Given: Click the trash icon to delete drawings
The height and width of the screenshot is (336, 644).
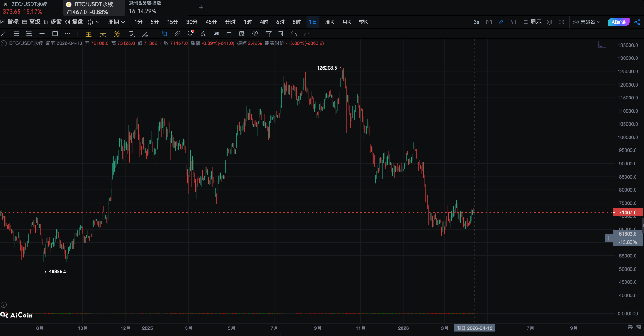Looking at the screenshot, I should [281, 34].
